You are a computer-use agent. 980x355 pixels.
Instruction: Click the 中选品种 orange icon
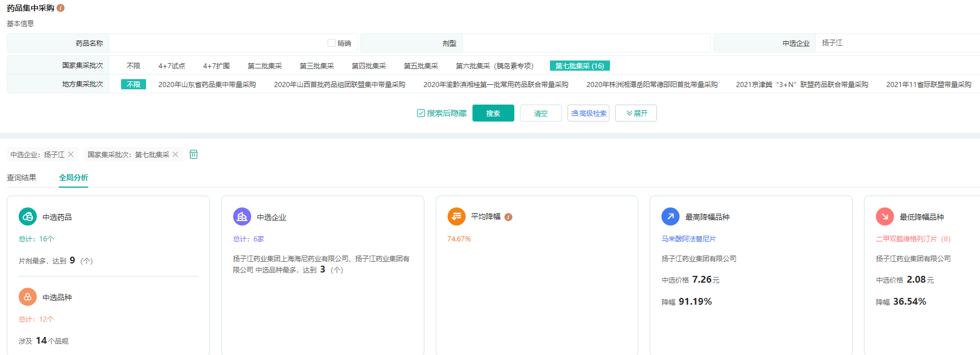28,297
